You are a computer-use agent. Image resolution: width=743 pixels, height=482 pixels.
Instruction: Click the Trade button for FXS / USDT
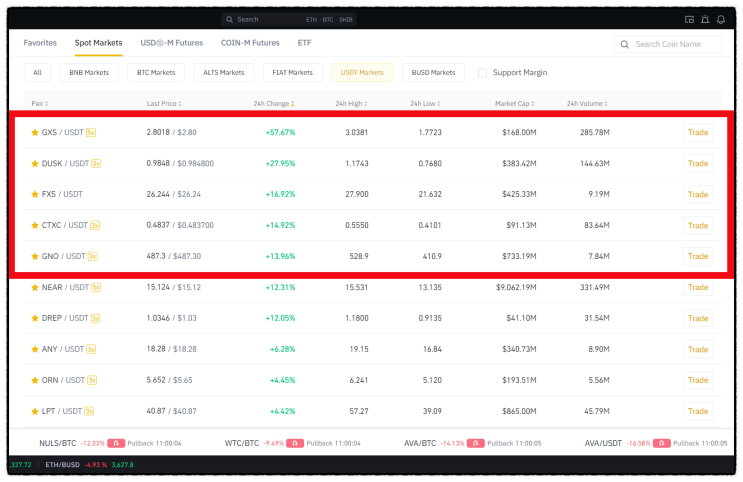click(698, 194)
